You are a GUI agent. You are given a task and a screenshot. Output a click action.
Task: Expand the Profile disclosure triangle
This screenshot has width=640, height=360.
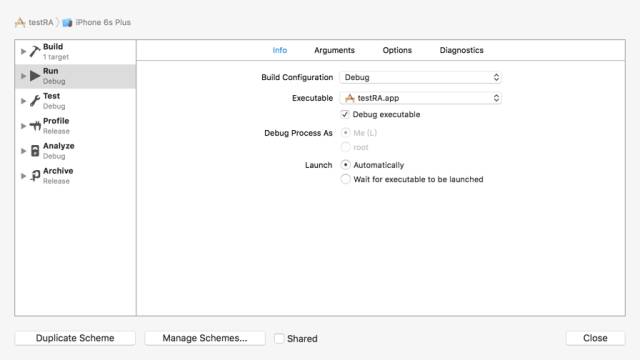coord(23,126)
